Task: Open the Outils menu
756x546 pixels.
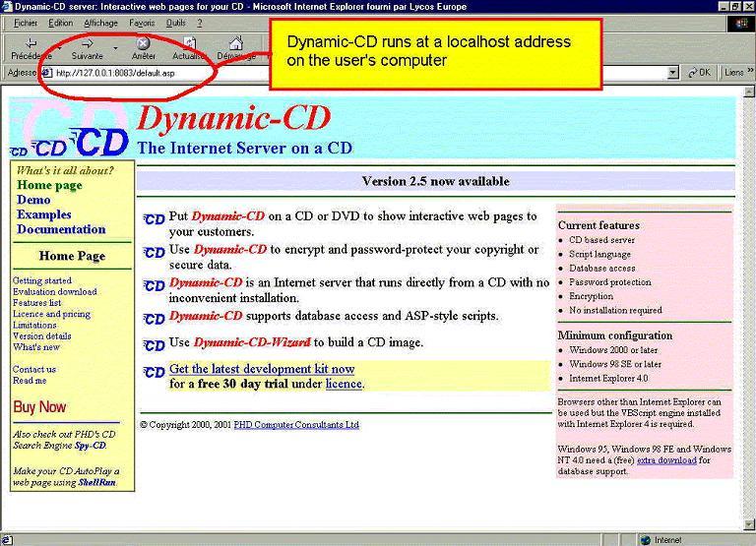Action: pos(175,23)
